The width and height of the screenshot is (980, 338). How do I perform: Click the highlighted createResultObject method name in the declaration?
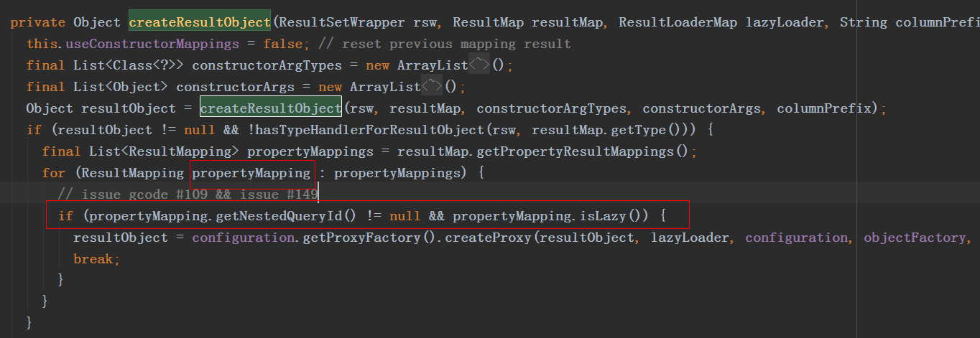[x=200, y=22]
